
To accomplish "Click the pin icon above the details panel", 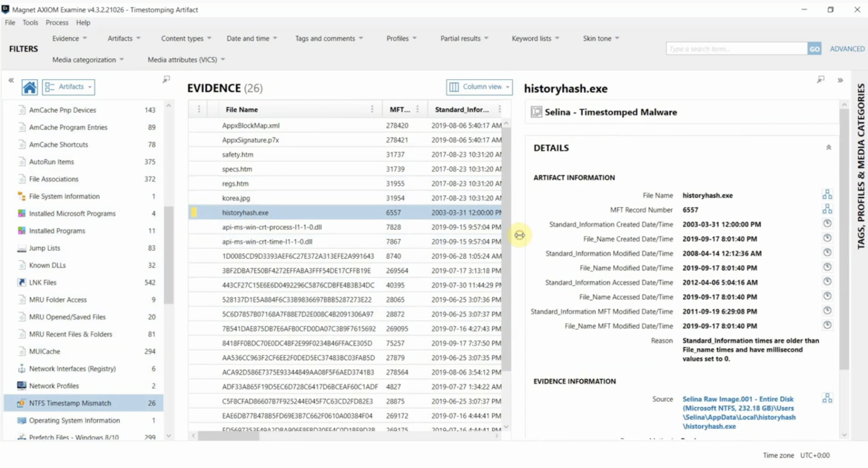I will tap(820, 80).
